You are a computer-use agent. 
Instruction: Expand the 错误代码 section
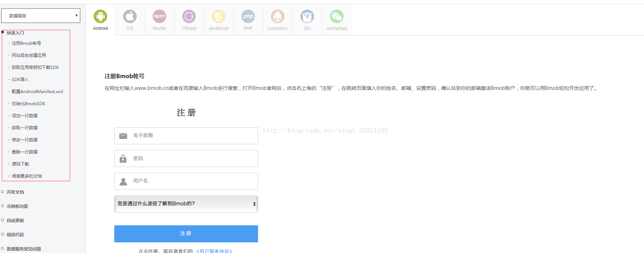click(15, 235)
